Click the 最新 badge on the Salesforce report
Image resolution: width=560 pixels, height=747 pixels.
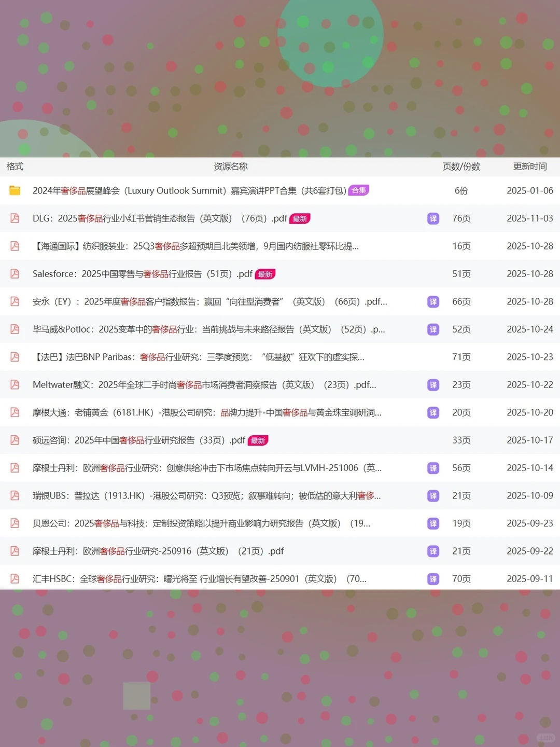click(265, 274)
